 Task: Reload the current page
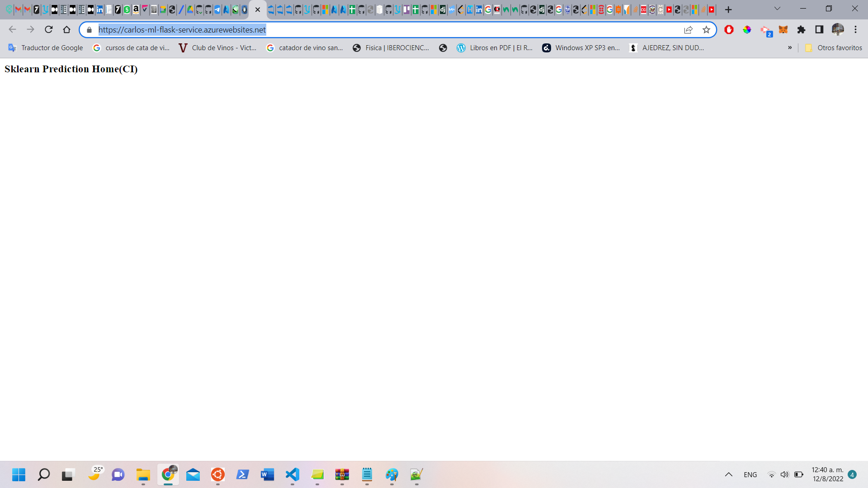click(49, 30)
